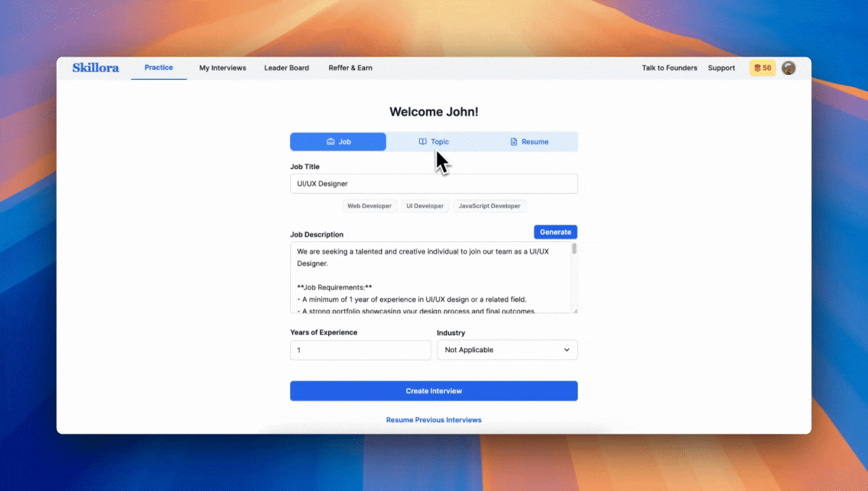Click the Years of Experience input field
The image size is (868, 491).
[360, 350]
